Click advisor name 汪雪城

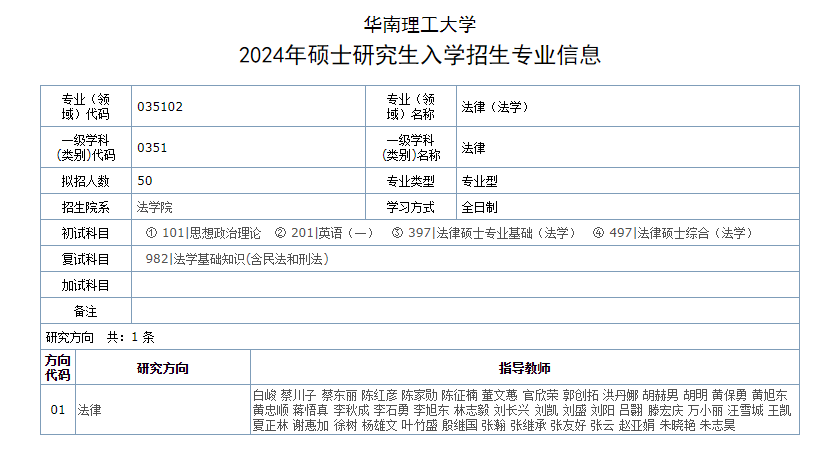pyautogui.click(x=746, y=410)
